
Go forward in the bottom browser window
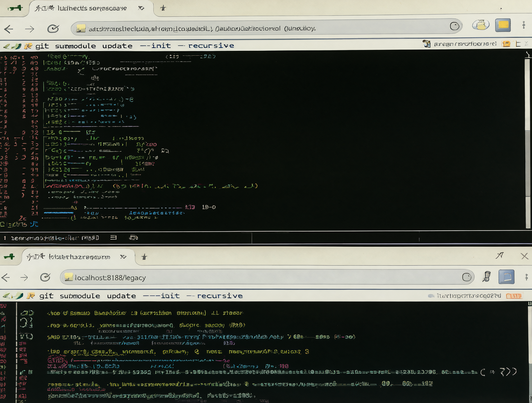click(24, 278)
